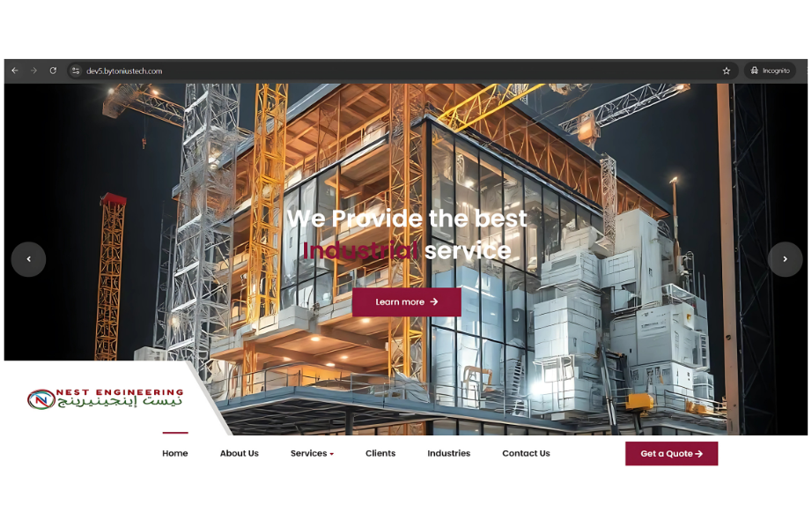The image size is (812, 528).
Task: Open the Industries menu item
Action: (x=448, y=453)
